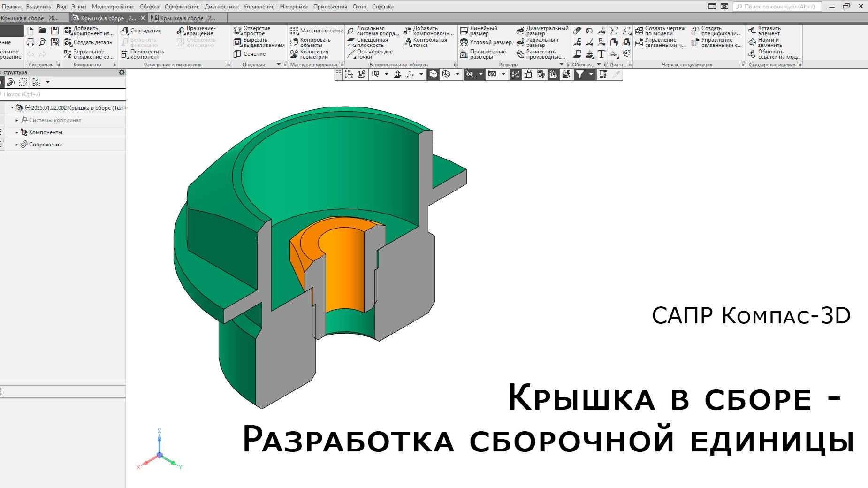Select the Смещенная плоскость tool

(x=368, y=42)
